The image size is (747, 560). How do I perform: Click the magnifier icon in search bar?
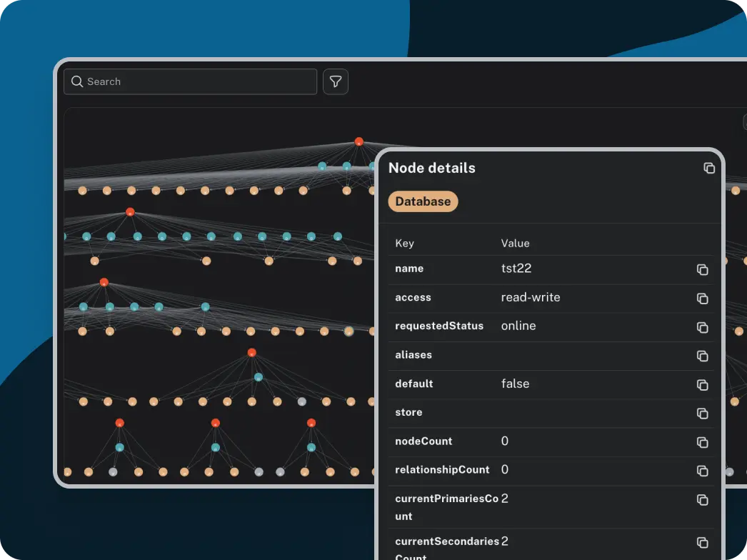pyautogui.click(x=77, y=82)
